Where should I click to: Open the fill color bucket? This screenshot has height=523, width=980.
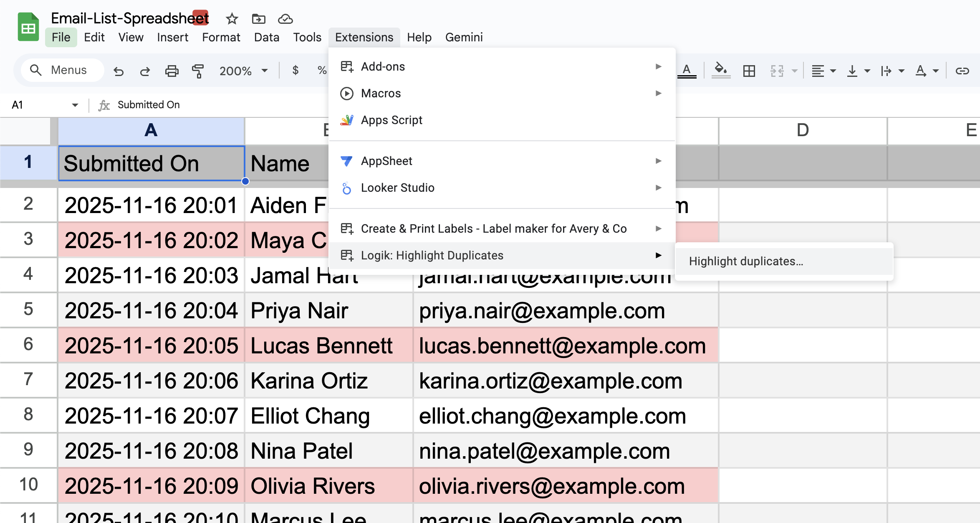pyautogui.click(x=721, y=70)
